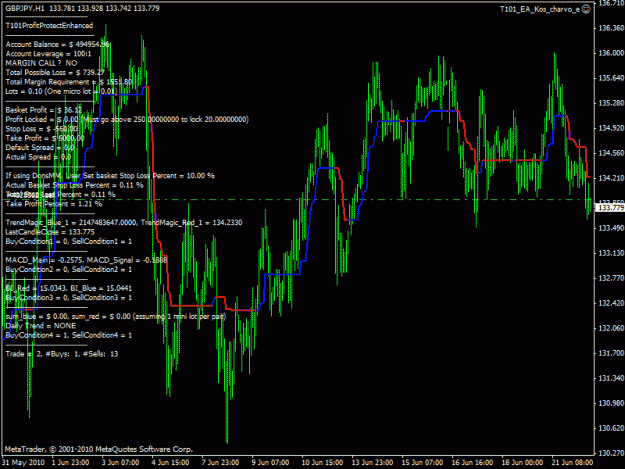625x469 pixels.
Task: Click the Lots = 0.10 line
Action: (61, 91)
